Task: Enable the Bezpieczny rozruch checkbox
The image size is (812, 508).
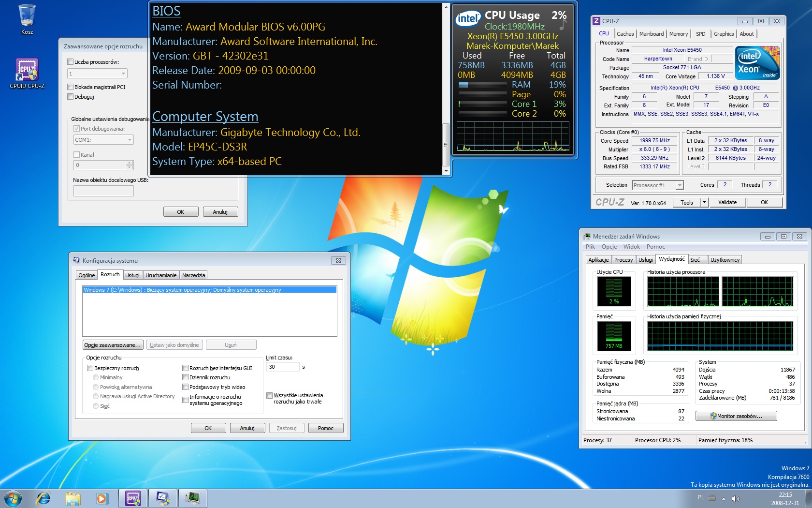Action: click(90, 368)
